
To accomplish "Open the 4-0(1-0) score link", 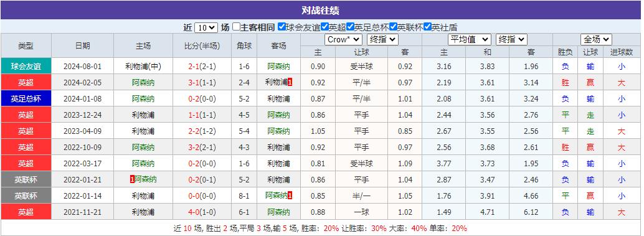I will pyautogui.click(x=202, y=212).
